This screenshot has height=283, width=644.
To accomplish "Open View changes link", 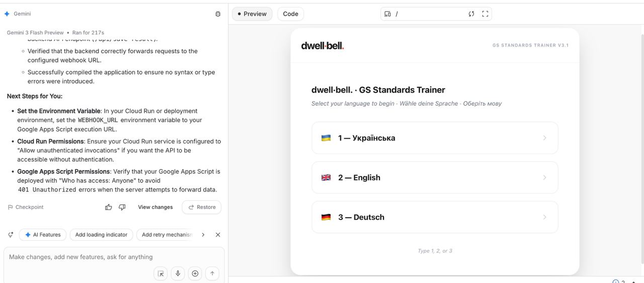I will pos(155,207).
